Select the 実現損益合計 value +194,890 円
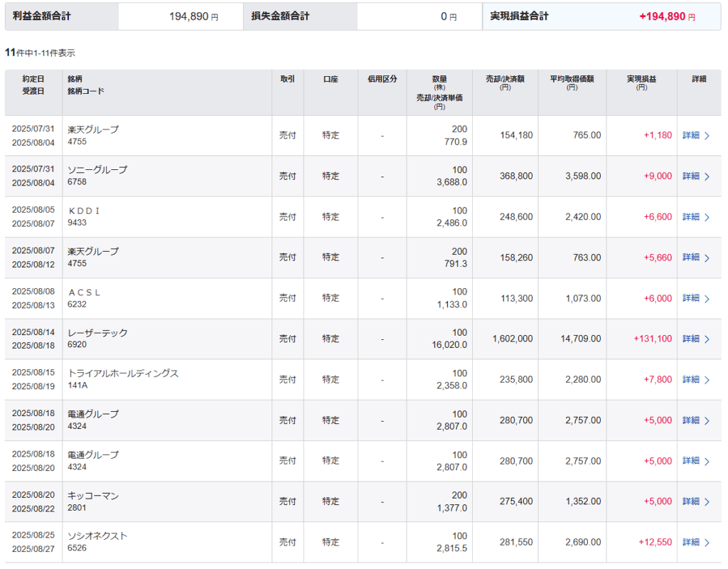Image resolution: width=728 pixels, height=569 pixels. (667, 17)
